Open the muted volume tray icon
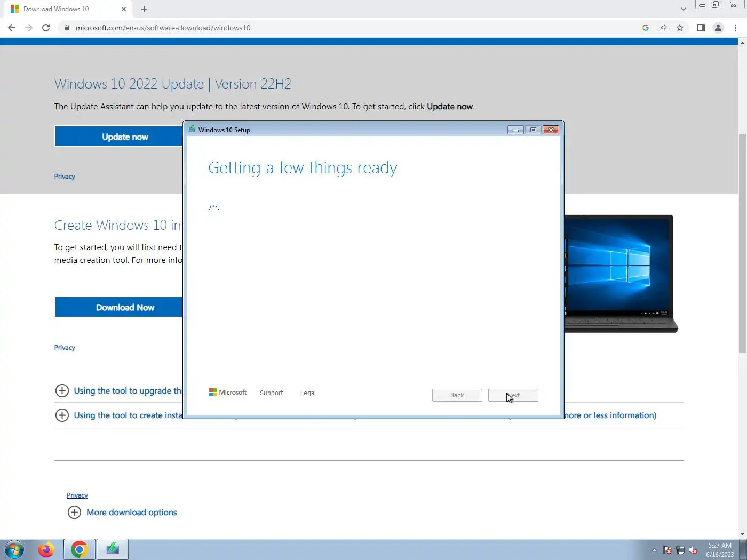Screen dimensions: 747x560 coord(693,550)
